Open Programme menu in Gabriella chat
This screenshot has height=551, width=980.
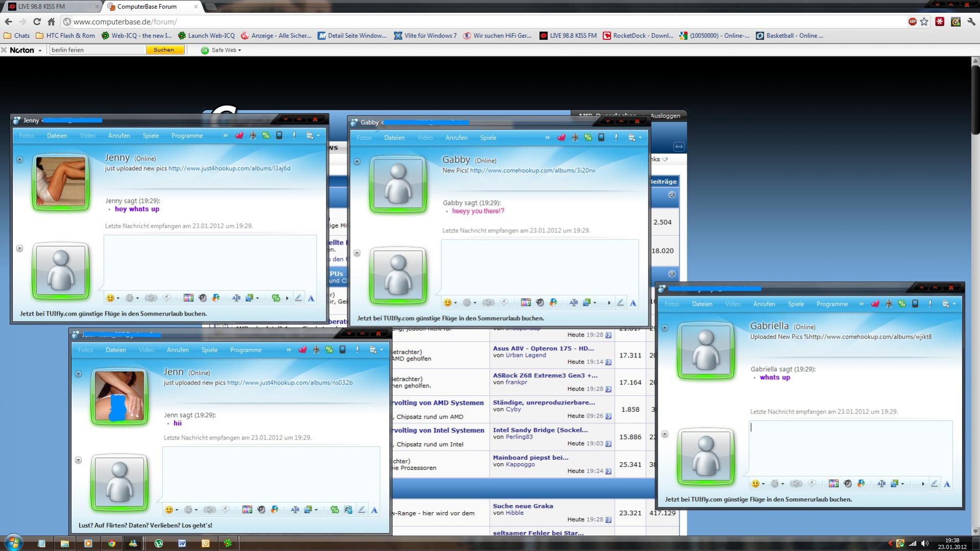pos(832,304)
